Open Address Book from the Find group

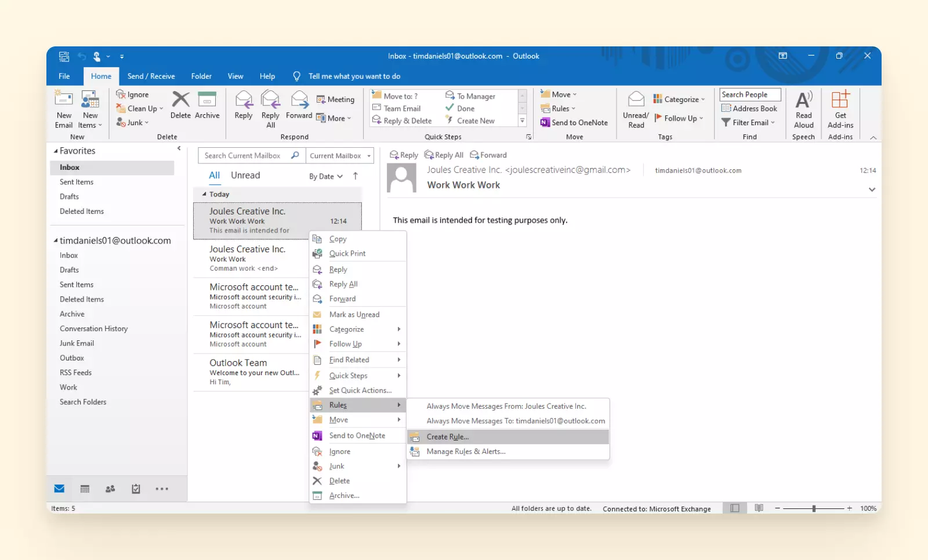pos(749,108)
